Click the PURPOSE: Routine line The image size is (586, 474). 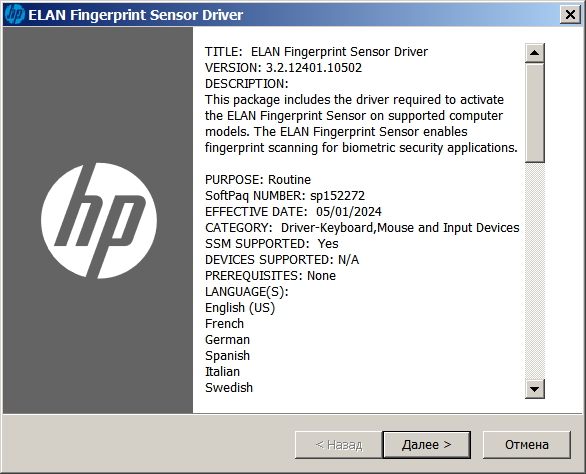pyautogui.click(x=257, y=179)
